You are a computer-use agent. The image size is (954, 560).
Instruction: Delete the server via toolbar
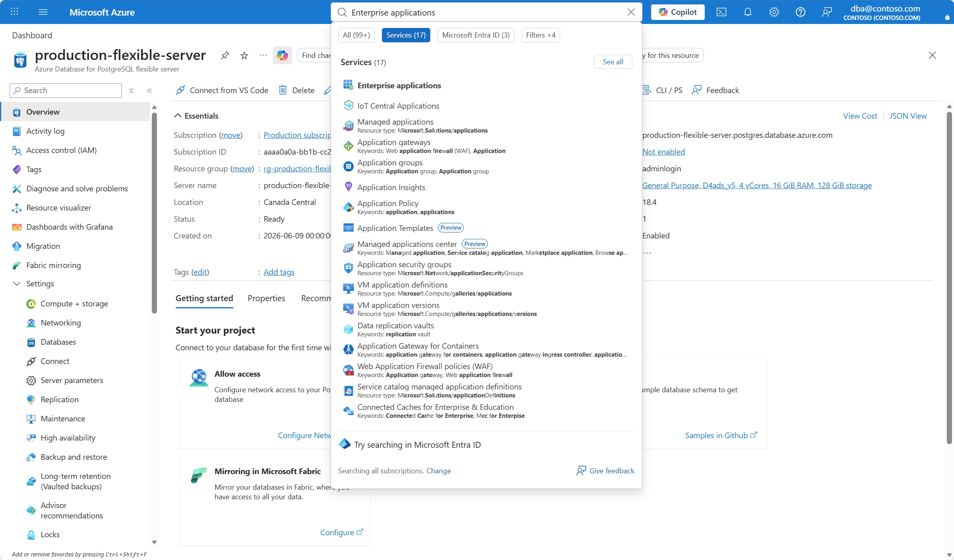296,90
